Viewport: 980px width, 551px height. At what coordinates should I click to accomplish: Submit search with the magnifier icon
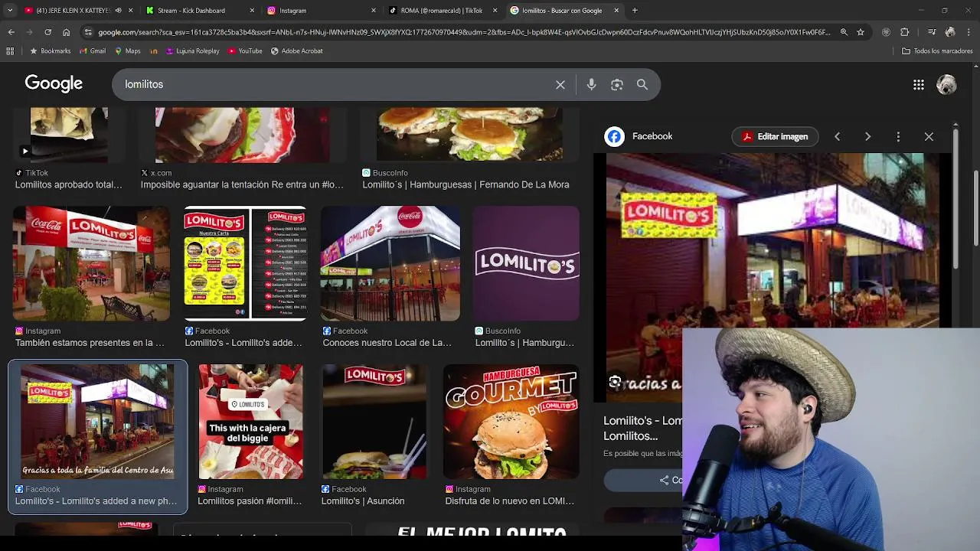click(642, 85)
